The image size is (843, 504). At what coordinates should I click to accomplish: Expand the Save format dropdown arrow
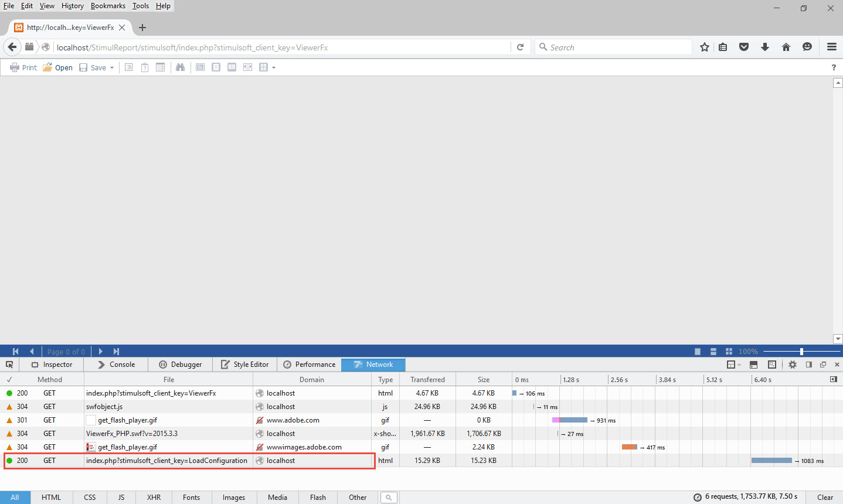click(112, 68)
